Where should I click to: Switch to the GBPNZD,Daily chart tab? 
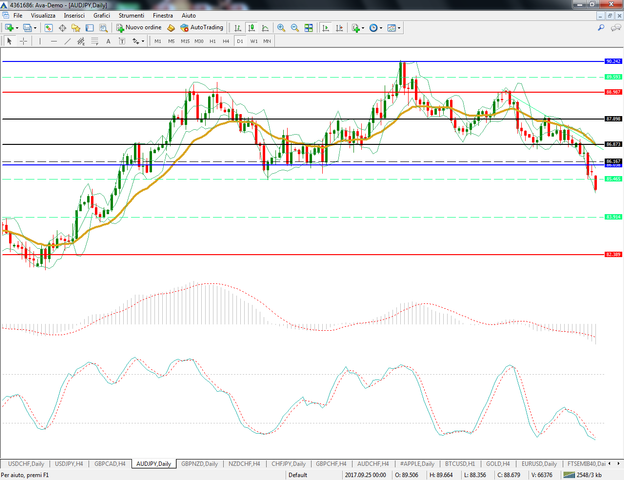coord(199,464)
